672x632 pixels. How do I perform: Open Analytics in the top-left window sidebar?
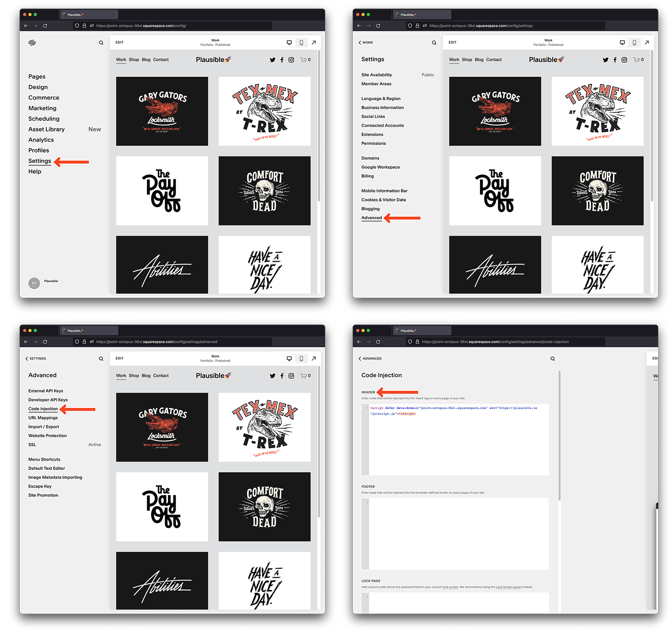41,140
